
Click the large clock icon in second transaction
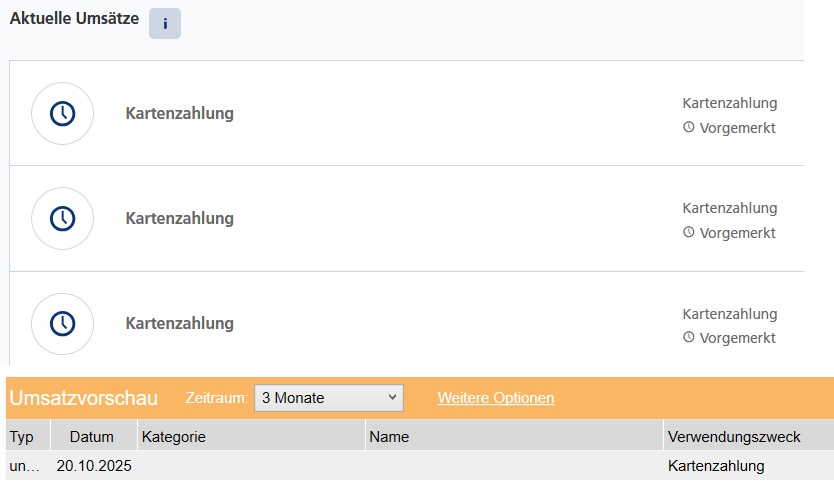[x=62, y=218]
